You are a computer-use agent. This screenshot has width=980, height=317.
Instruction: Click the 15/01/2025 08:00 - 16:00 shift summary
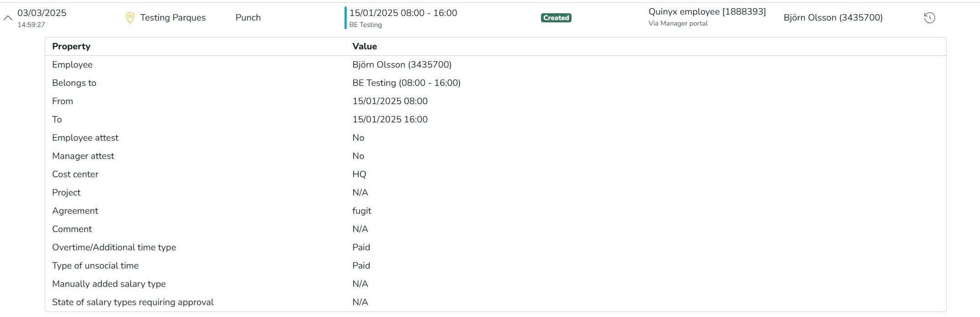pos(403,13)
